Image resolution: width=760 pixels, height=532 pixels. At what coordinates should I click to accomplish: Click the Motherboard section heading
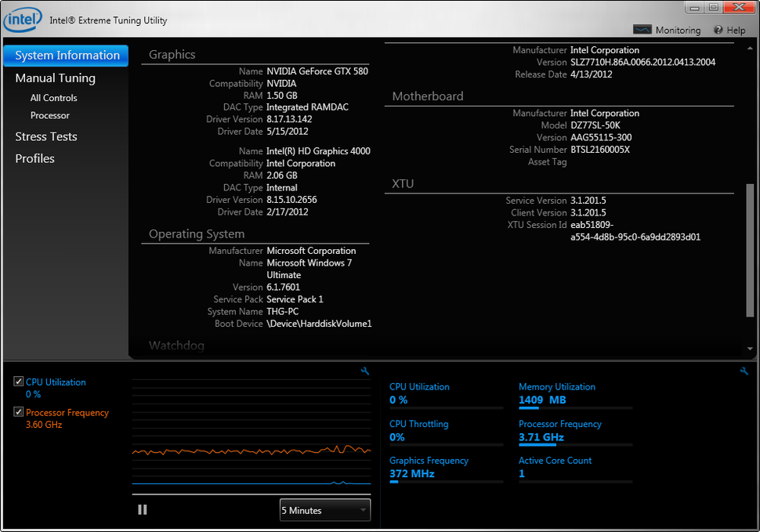tap(428, 96)
